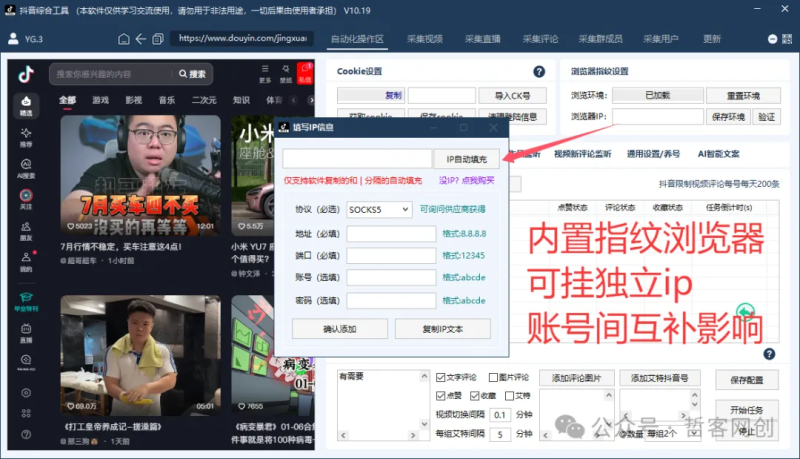
Task: Open 关注 in Douyin sidebar
Action: (x=26, y=200)
